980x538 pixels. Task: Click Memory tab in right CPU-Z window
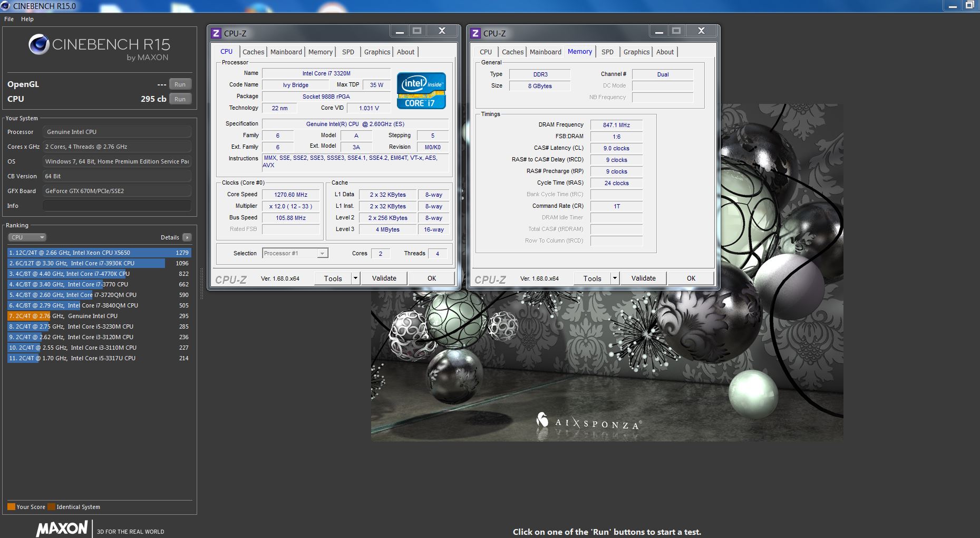tap(580, 52)
